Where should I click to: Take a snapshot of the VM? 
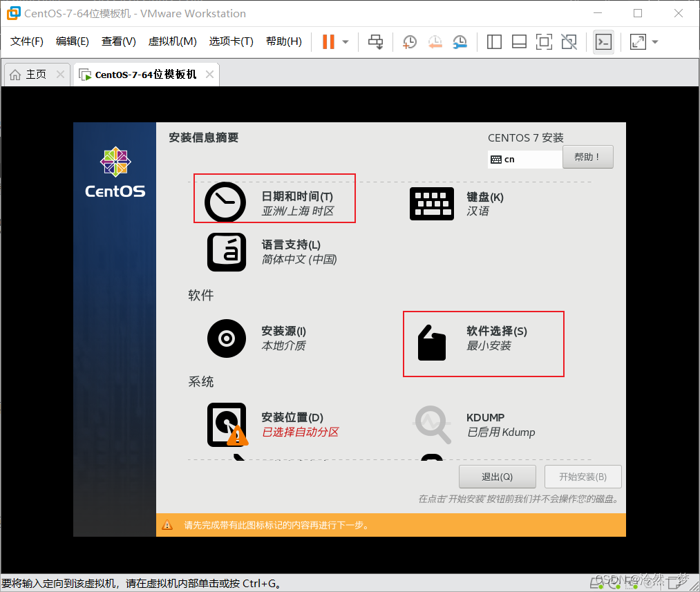coord(409,42)
